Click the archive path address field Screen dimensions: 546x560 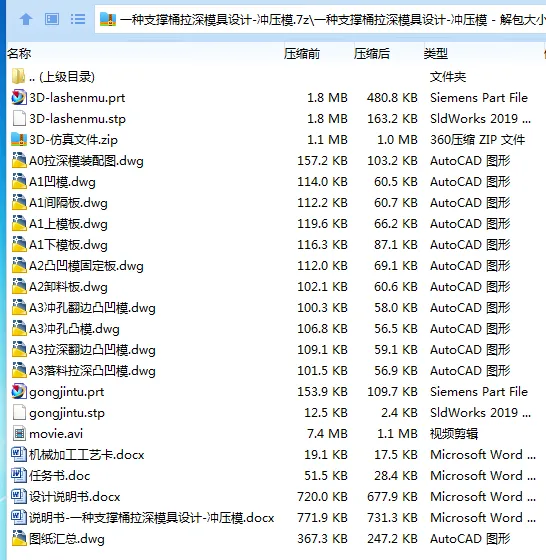[320, 19]
